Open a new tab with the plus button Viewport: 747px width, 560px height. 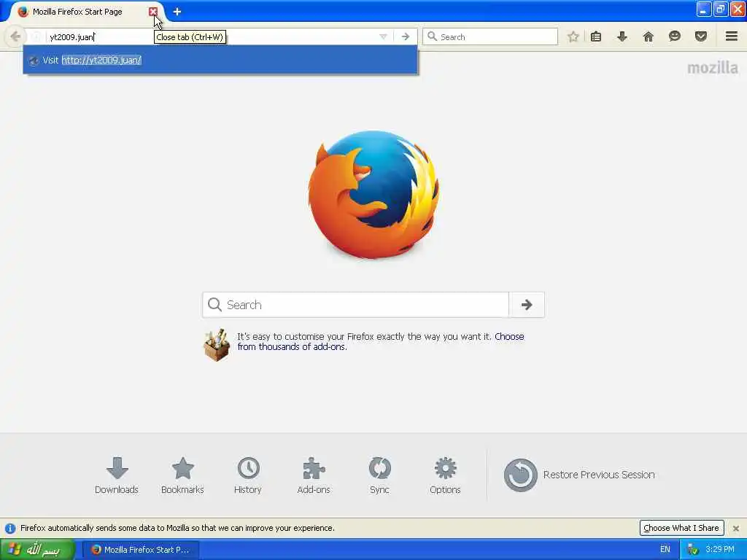tap(177, 12)
